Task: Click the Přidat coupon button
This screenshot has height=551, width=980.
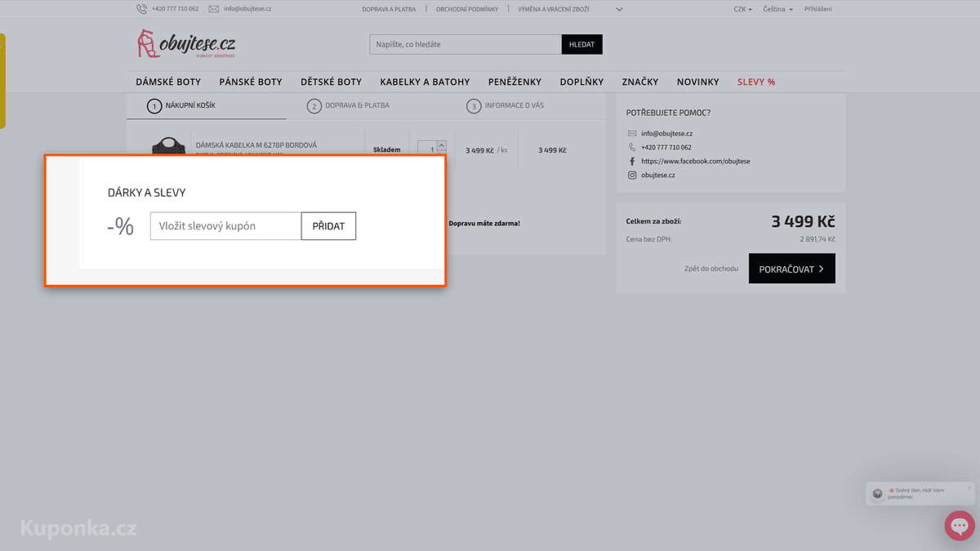Action: (x=328, y=226)
